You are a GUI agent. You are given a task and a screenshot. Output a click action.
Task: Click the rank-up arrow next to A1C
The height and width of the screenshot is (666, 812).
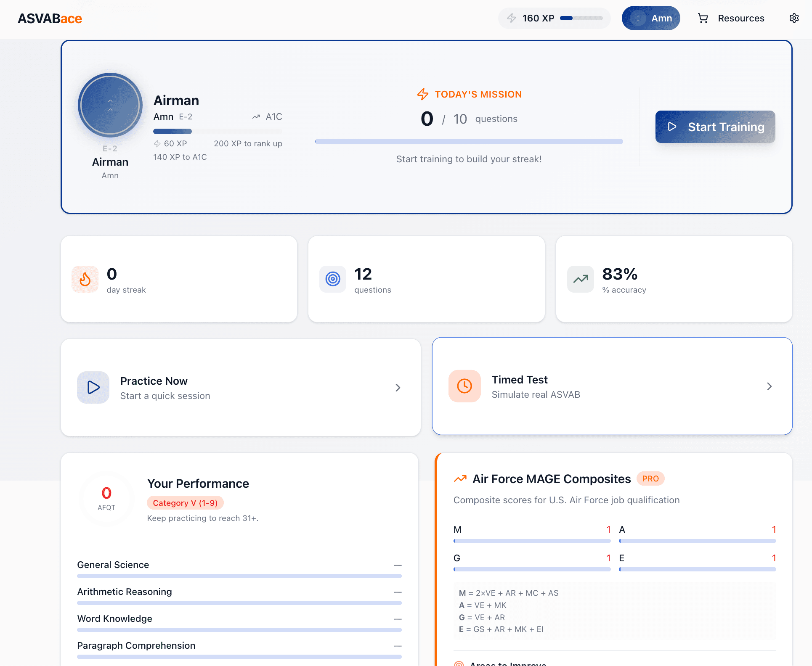tap(256, 116)
